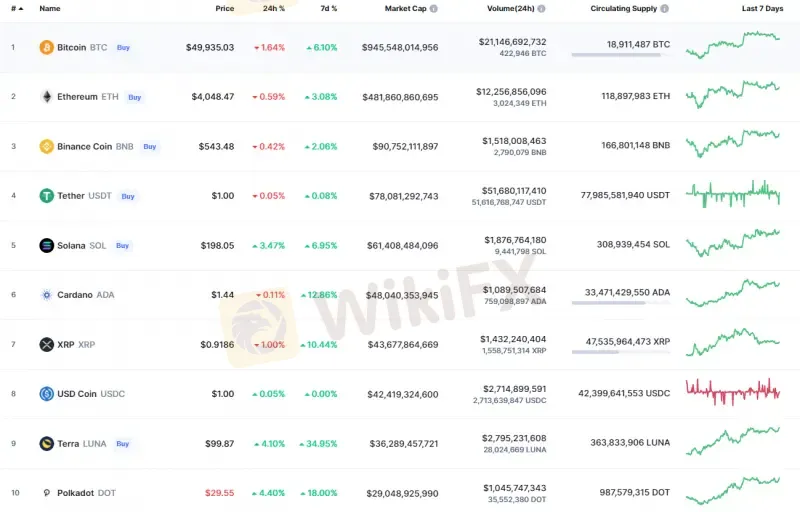Sort table by 24h % column header

[274, 9]
